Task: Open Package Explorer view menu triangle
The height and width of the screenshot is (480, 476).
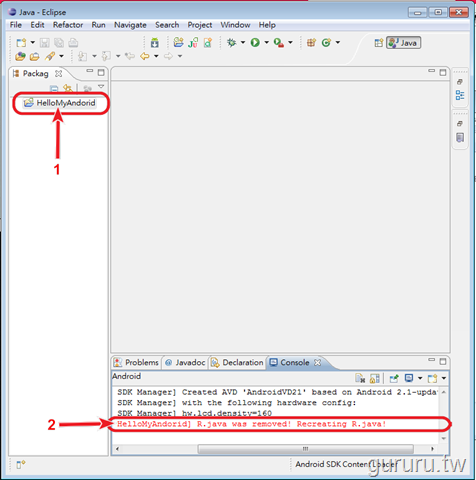Action: coord(101,87)
